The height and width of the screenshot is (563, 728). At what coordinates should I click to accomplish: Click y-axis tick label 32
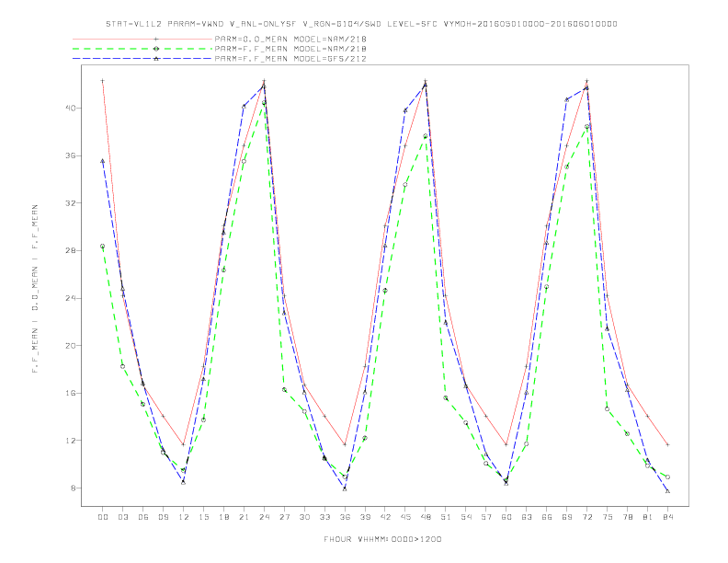[x=72, y=203]
